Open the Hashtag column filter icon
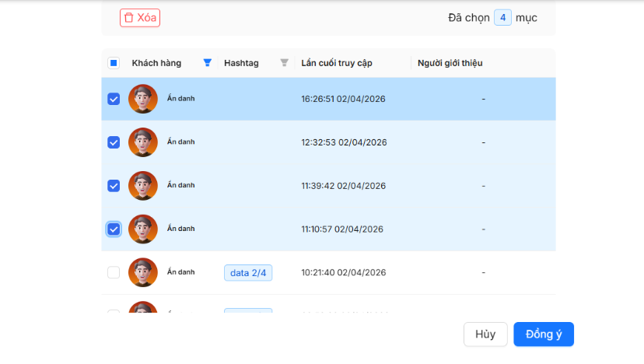The width and height of the screenshot is (644, 364). (x=284, y=62)
